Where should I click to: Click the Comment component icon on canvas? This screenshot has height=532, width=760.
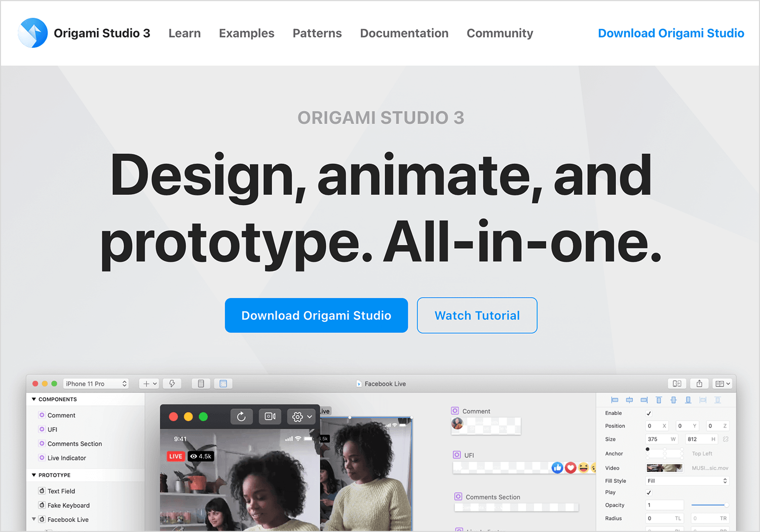tap(455, 411)
